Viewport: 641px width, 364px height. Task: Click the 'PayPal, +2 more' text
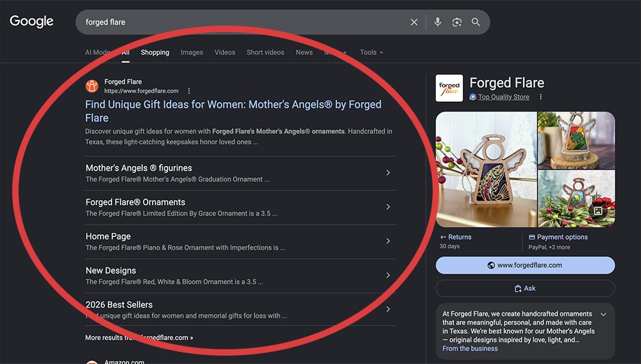[549, 247]
